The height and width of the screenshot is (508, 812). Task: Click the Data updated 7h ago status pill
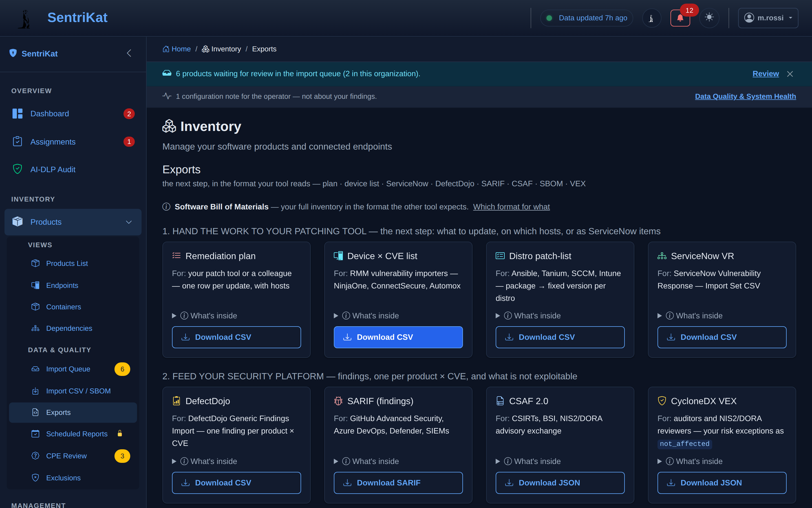click(586, 18)
